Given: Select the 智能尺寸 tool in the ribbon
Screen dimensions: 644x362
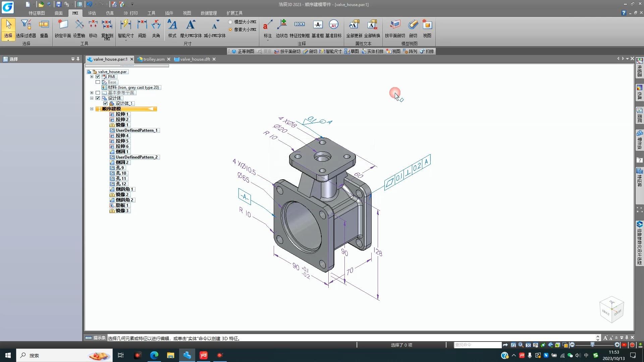Looking at the screenshot, I should (x=126, y=28).
